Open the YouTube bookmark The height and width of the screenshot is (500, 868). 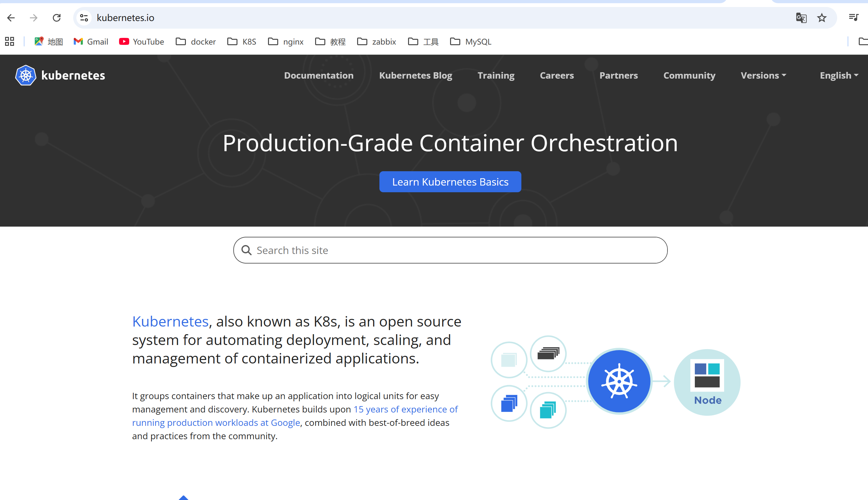pyautogui.click(x=141, y=42)
